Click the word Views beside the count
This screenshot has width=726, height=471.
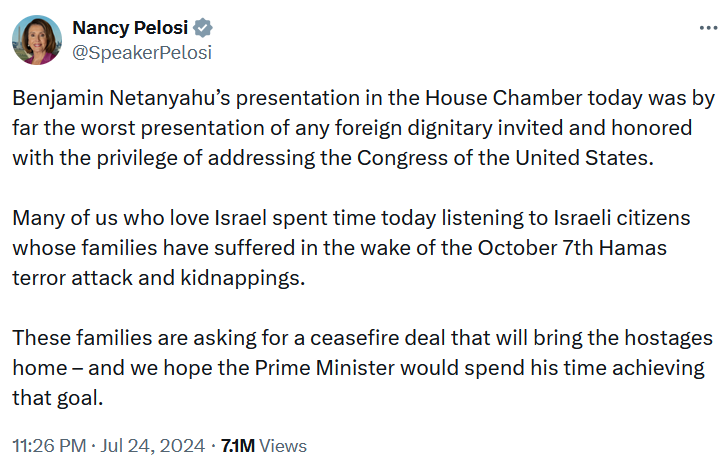pos(287,445)
